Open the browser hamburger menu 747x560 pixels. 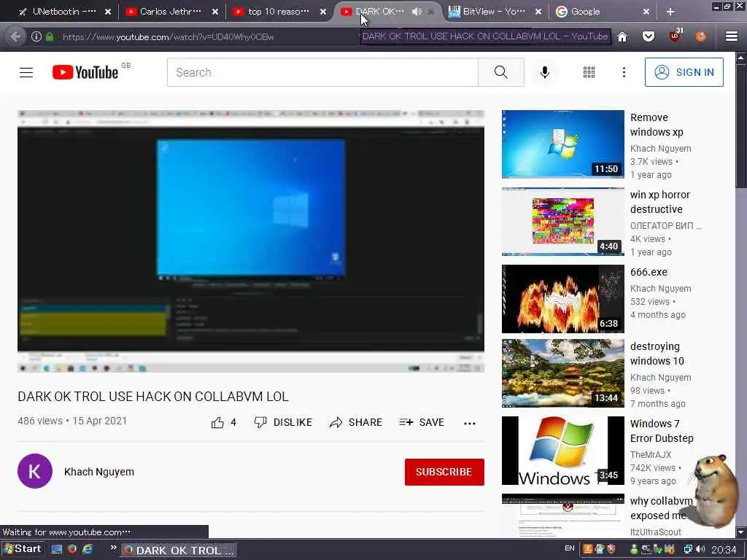point(731,36)
